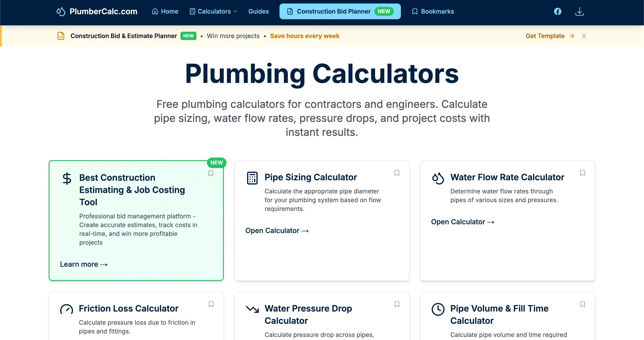Go to Bookmarks in the navigation bar
Viewport: 644px width, 340px height.
[433, 11]
